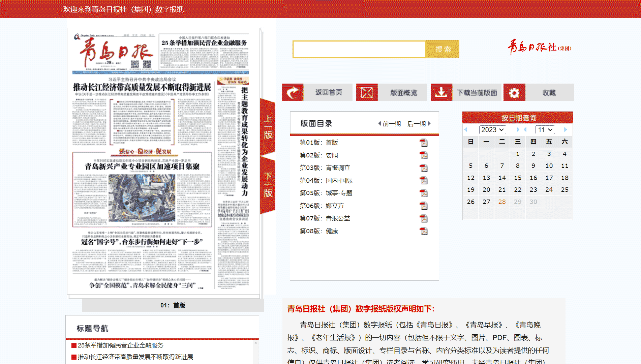Image resolution: width=641 pixels, height=364 pixels.
Task: Select date 24 in the calendar
Action: point(549,190)
